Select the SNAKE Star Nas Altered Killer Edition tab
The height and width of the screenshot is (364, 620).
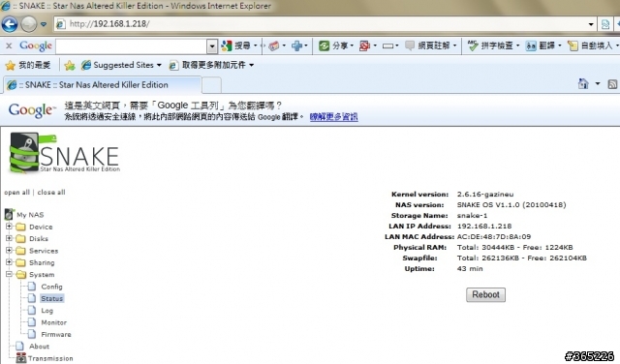103,85
